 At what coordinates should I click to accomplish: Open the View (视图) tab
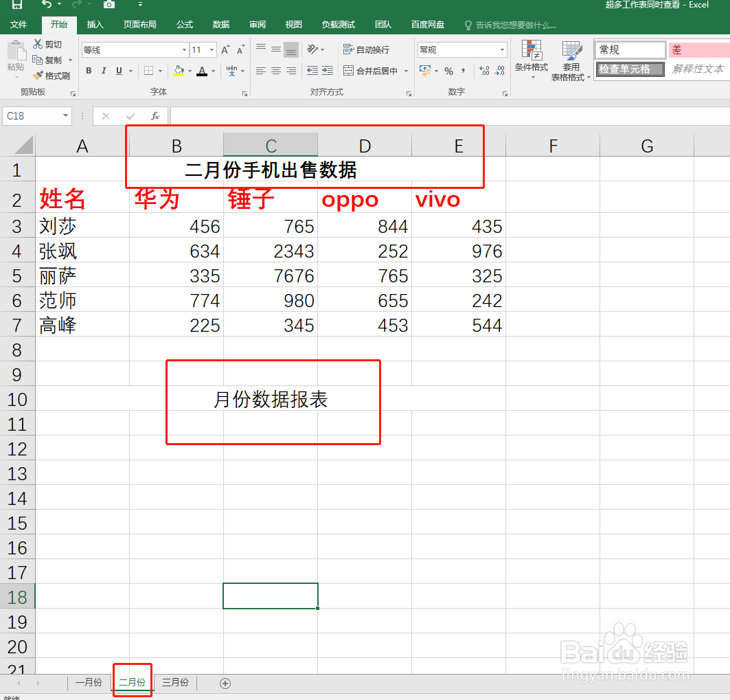[x=293, y=25]
